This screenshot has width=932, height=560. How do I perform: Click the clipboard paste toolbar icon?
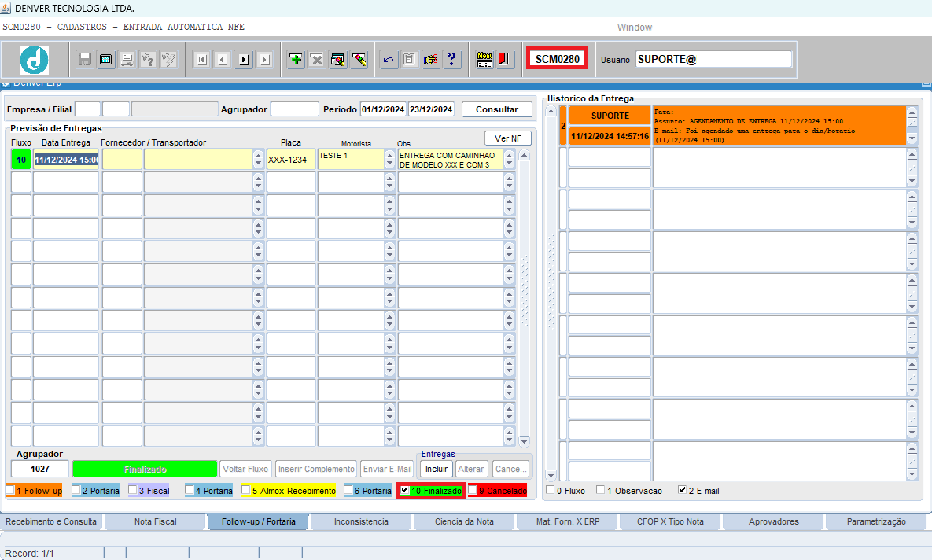(x=409, y=60)
